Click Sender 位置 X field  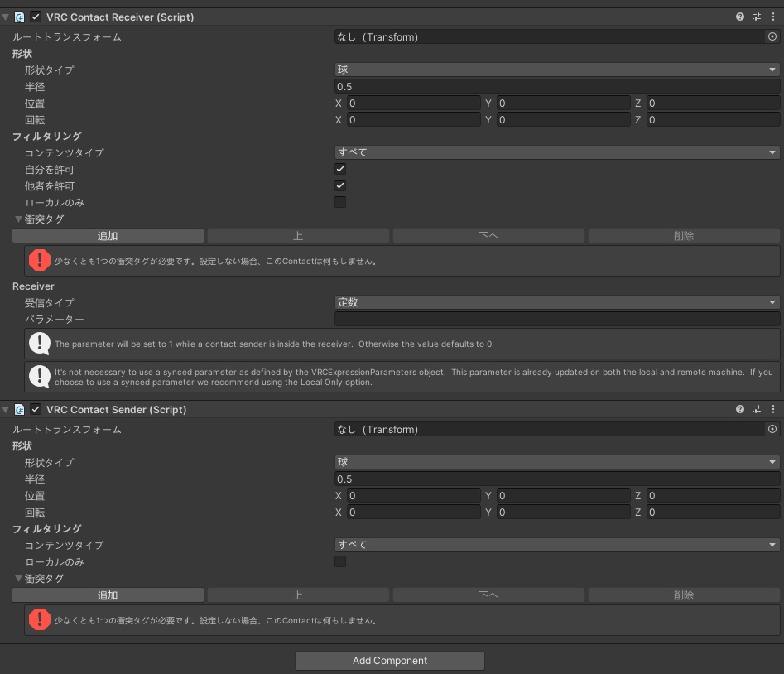[x=413, y=495]
